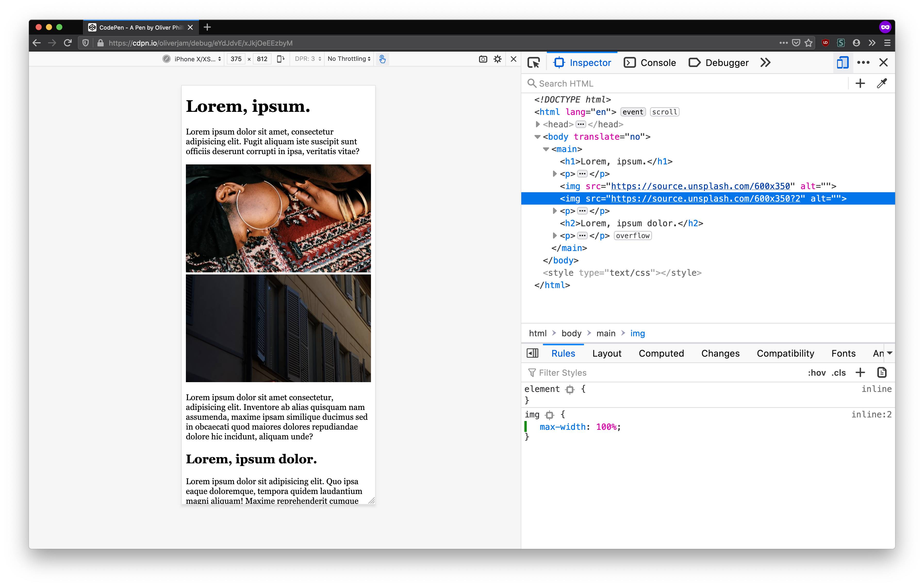Screen dimensions: 924x587
Task: Open responsive design mode settings gear
Action: point(497,59)
